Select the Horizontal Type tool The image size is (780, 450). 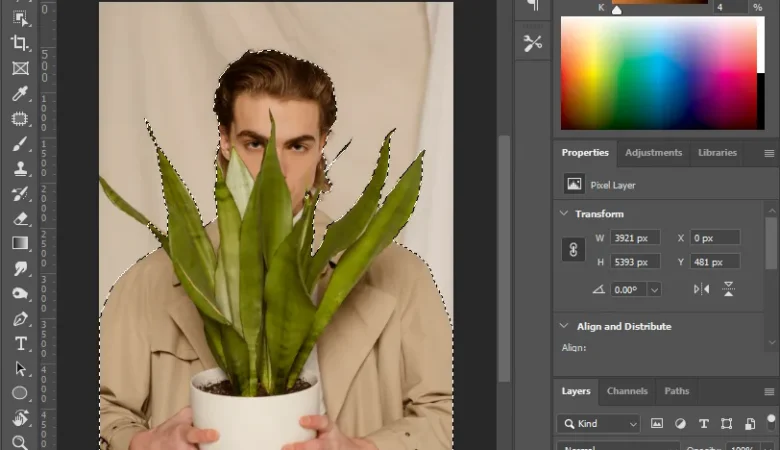click(x=20, y=344)
